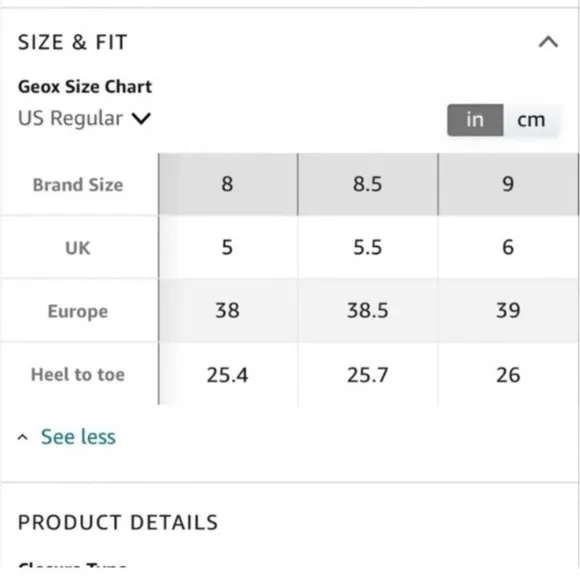Viewport: 580px width, 580px height.
Task: Open the US Regular size dropdown
Action: coord(84,118)
